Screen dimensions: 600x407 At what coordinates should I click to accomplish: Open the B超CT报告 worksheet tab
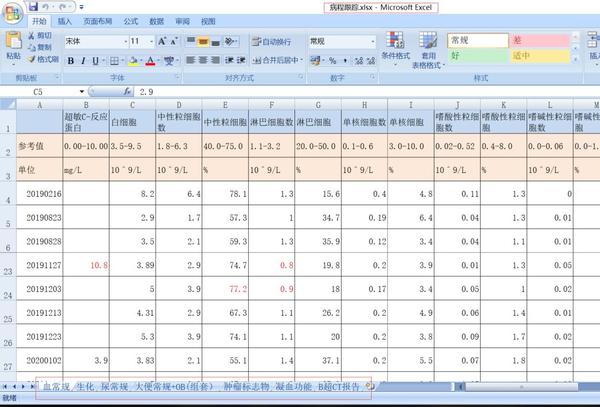(x=339, y=387)
